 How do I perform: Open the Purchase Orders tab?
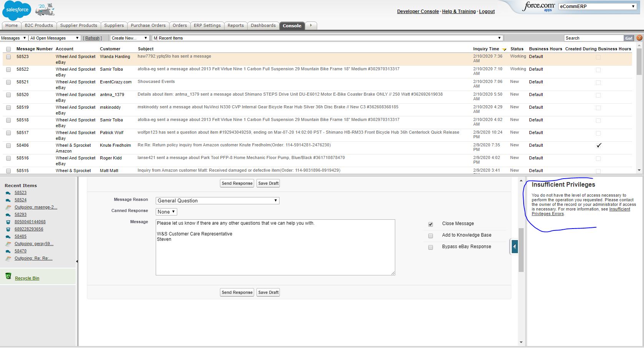tap(148, 25)
